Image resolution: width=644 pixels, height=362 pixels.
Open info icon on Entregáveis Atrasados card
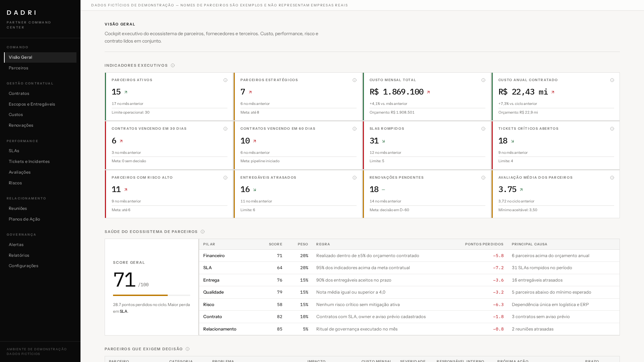click(x=355, y=178)
